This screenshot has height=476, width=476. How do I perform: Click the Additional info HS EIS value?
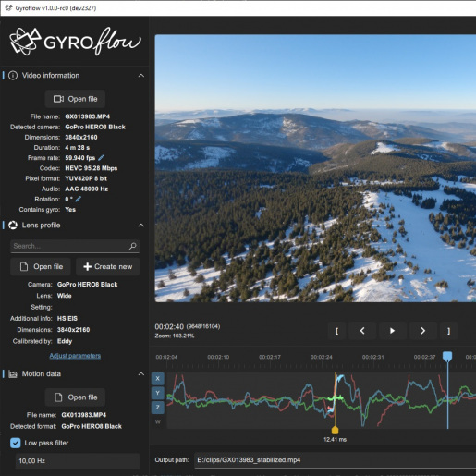tap(67, 318)
